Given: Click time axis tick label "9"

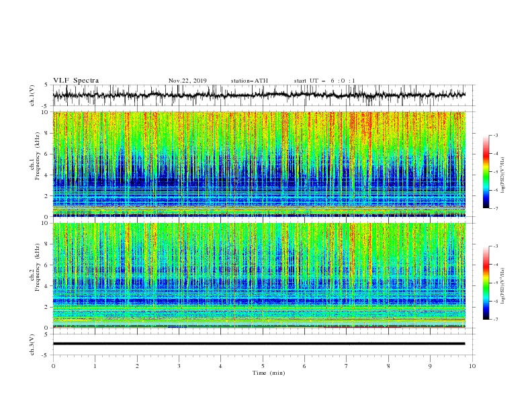Looking at the screenshot, I should pos(430,366).
